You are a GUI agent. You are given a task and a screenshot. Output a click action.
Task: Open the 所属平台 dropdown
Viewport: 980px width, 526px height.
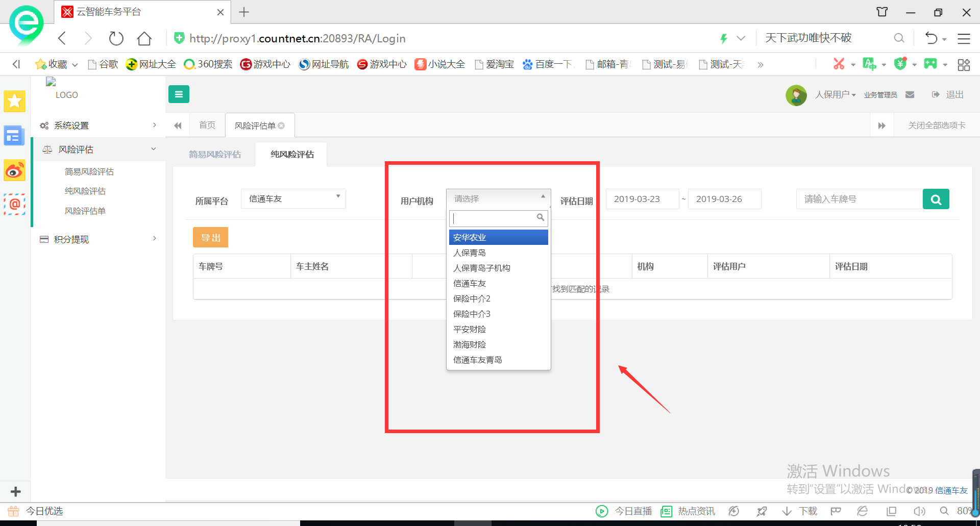pyautogui.click(x=293, y=199)
